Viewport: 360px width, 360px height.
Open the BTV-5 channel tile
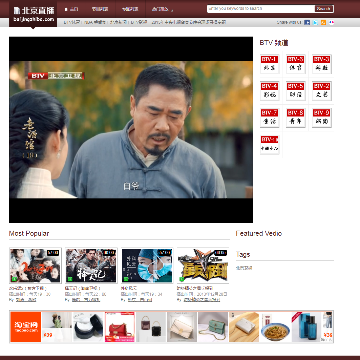pos(296,91)
